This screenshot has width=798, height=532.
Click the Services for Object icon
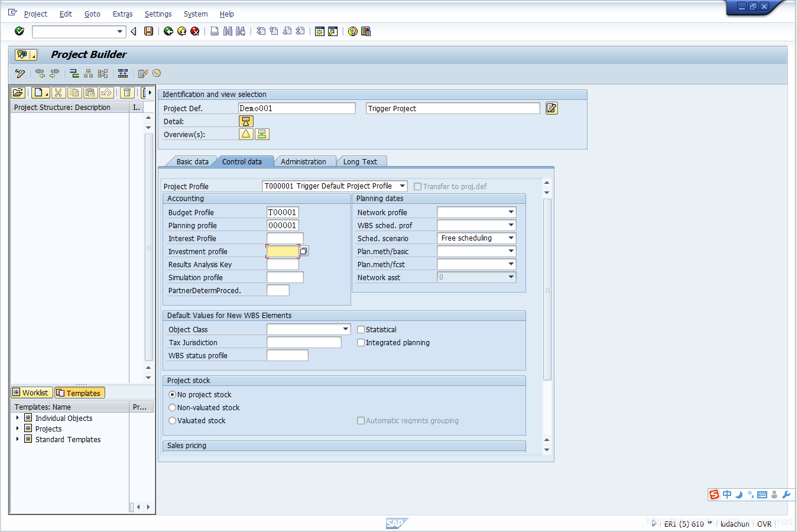click(x=26, y=54)
